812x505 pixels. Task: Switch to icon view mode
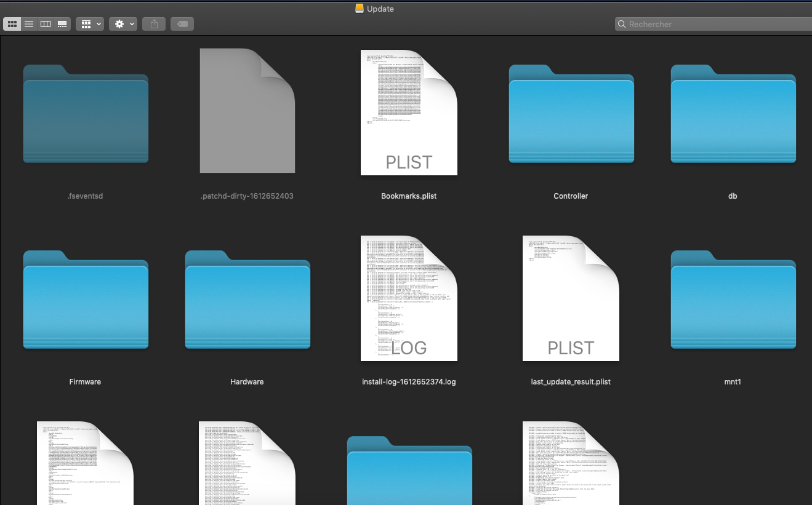[x=12, y=24]
